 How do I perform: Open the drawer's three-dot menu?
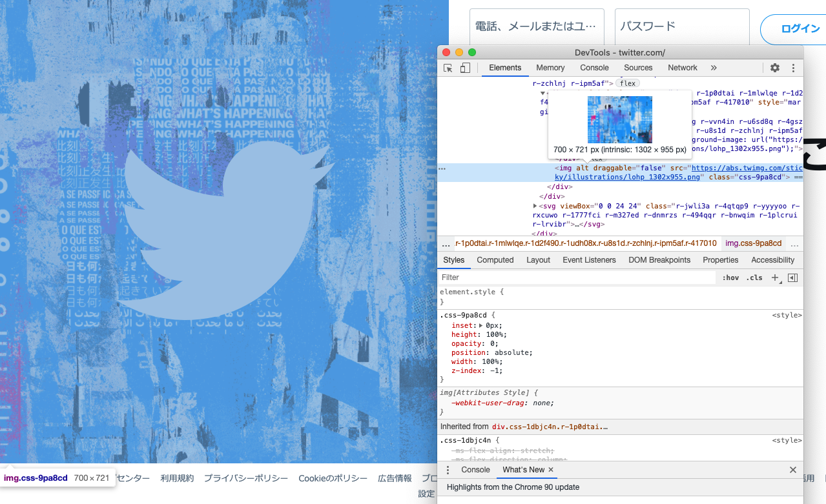click(448, 470)
